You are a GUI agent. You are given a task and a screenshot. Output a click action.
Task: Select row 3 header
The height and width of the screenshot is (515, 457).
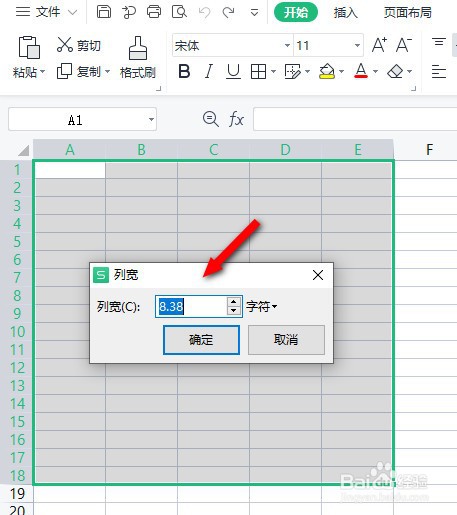pos(17,206)
